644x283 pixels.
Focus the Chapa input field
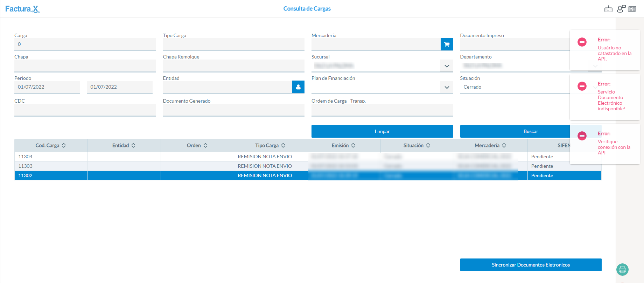pos(85,65)
